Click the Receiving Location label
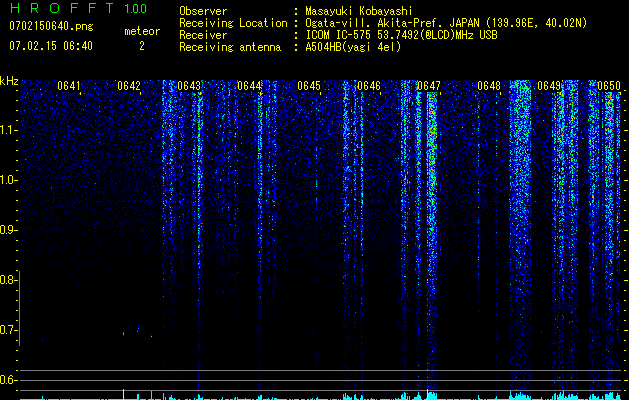 [233, 23]
